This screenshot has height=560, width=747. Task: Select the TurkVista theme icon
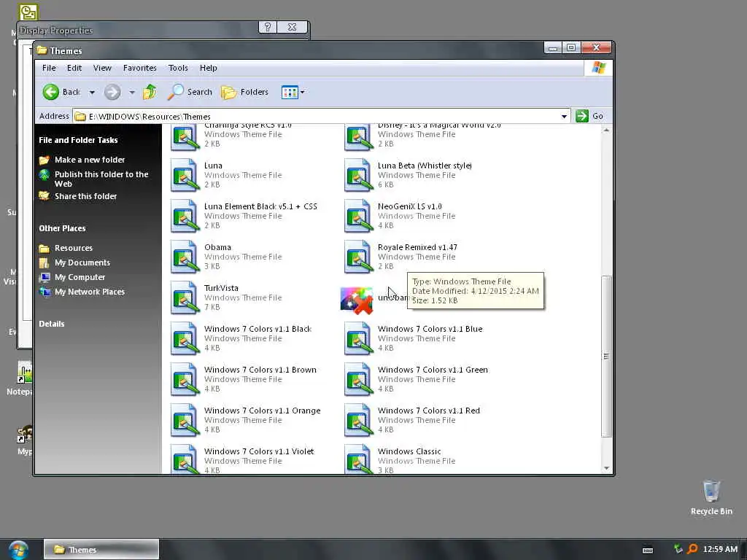coord(185,297)
